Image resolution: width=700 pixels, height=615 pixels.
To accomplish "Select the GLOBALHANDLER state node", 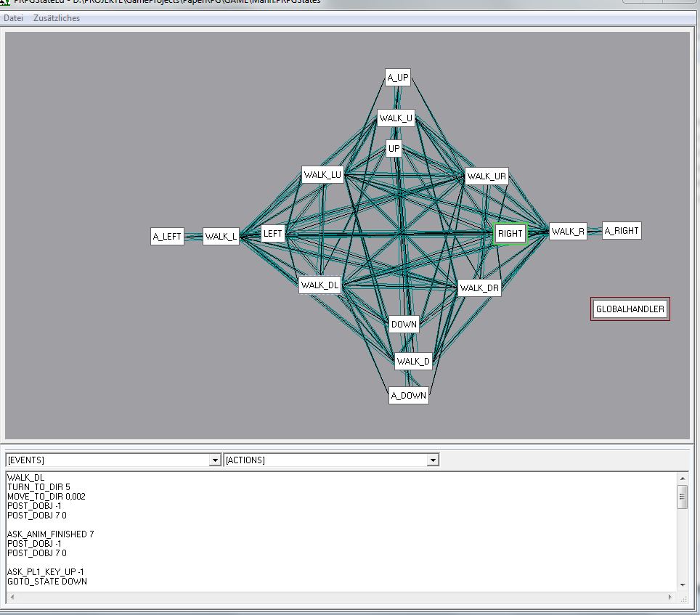I will click(x=630, y=309).
